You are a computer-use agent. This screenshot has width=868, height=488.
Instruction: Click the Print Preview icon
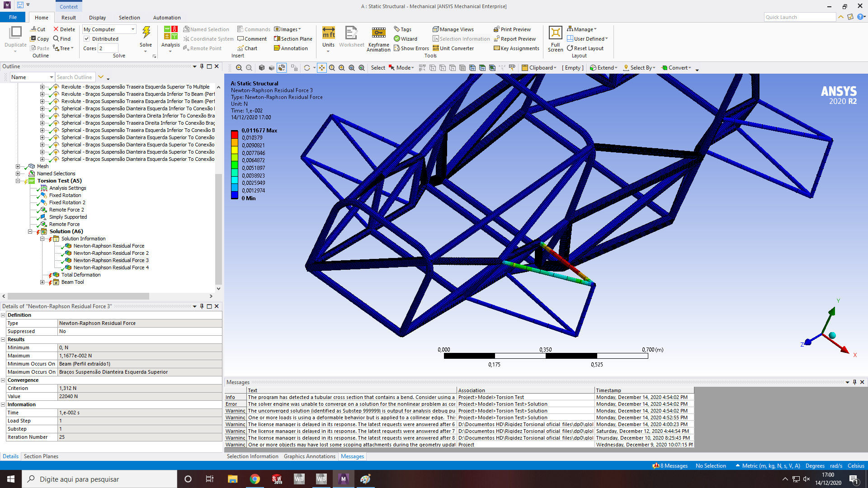[x=496, y=29]
